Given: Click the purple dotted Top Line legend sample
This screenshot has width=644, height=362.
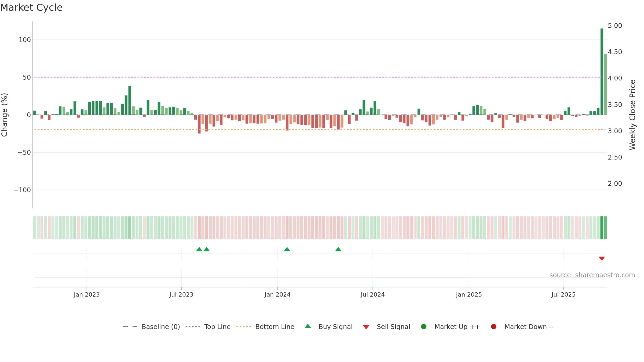Looking at the screenshot, I should [x=193, y=327].
